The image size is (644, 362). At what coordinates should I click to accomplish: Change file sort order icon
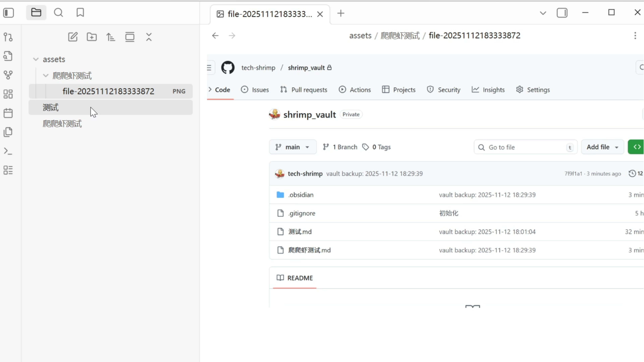pos(111,37)
